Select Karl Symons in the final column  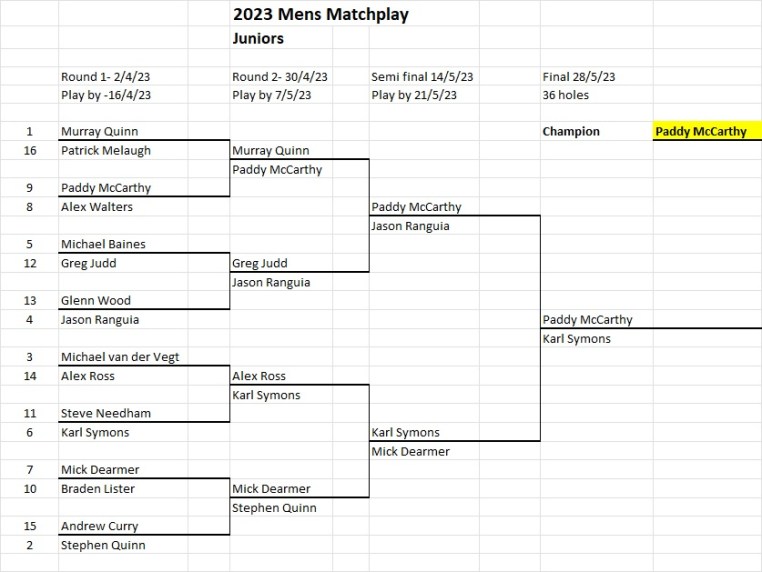[577, 339]
